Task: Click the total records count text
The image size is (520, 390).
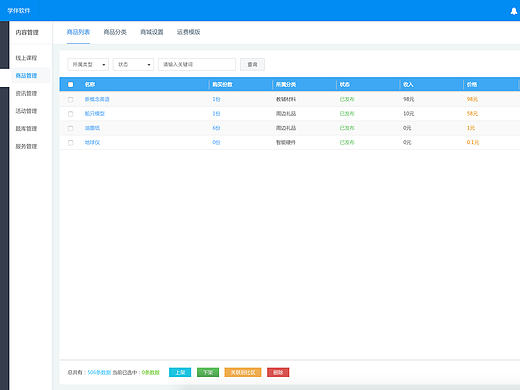Action: pos(99,372)
